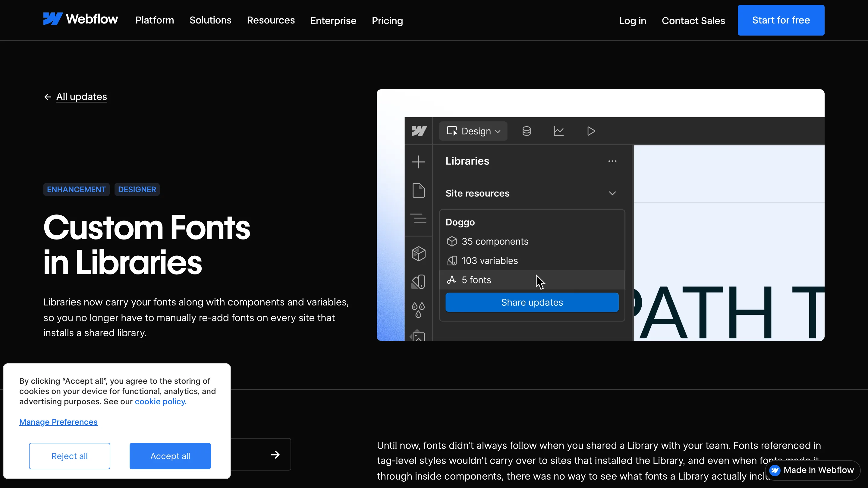Viewport: 868px width, 488px height.
Task: Select the 5 fonts row
Action: click(x=532, y=280)
